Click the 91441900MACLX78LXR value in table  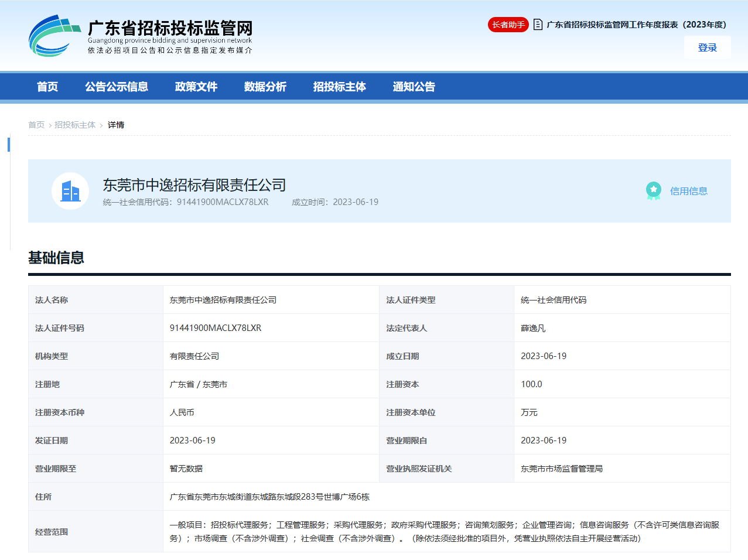[x=216, y=328]
